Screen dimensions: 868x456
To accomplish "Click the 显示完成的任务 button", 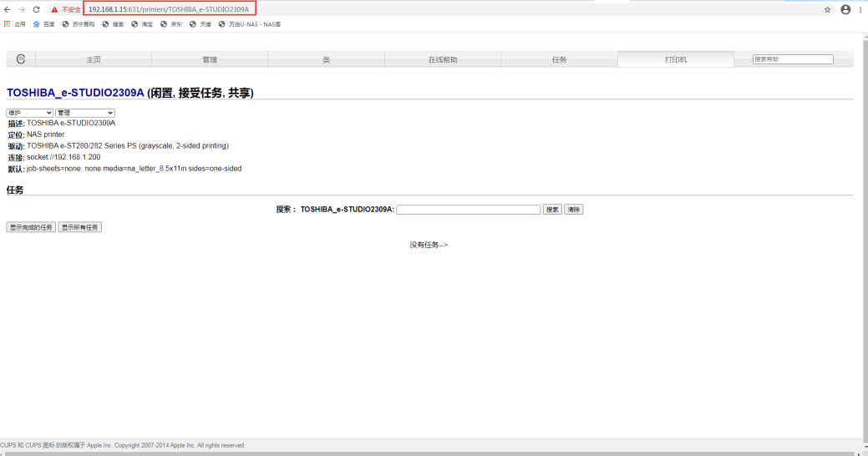I will [x=31, y=227].
